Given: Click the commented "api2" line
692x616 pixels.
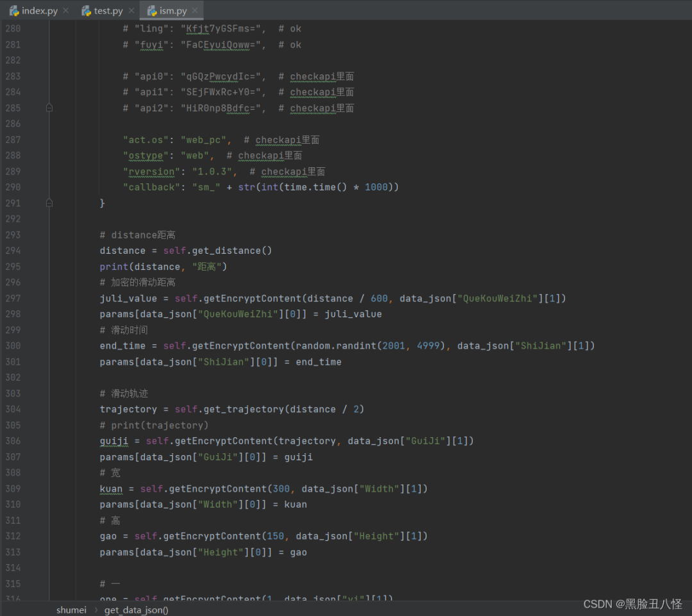Looking at the screenshot, I should (238, 108).
